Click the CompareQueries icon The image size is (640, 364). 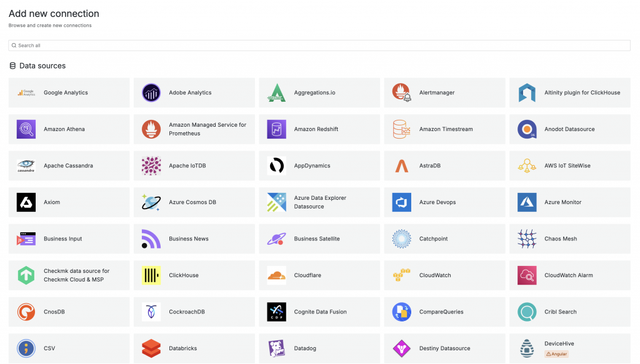point(402,312)
